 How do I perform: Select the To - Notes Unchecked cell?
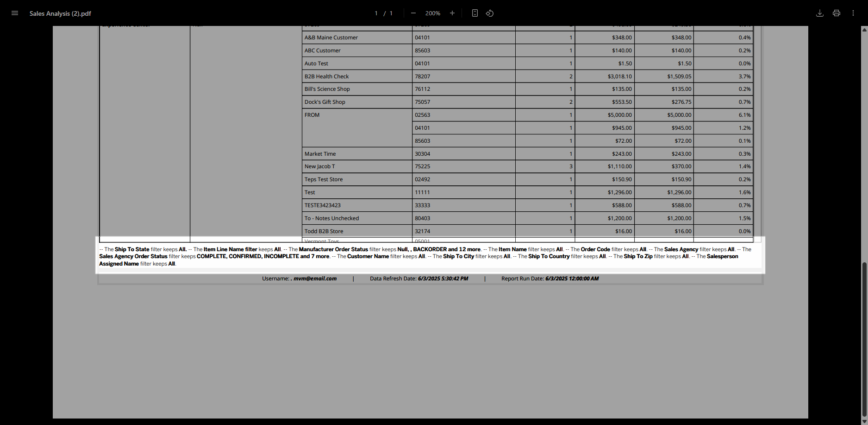(x=357, y=218)
